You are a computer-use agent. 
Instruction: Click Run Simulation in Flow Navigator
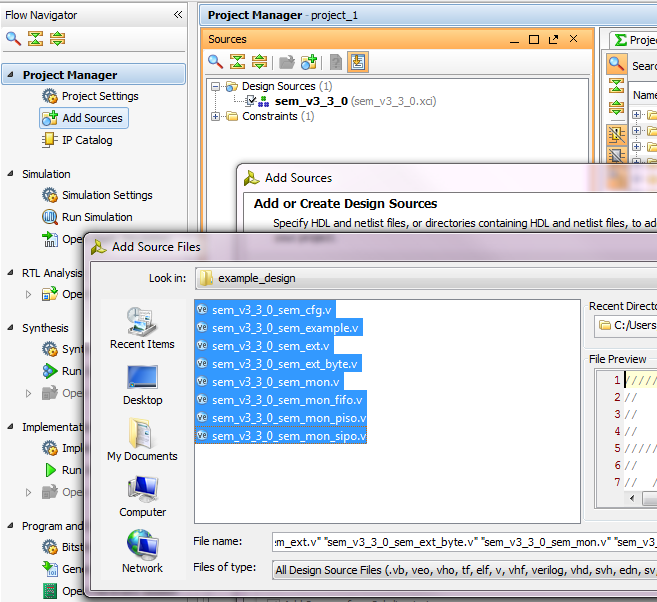[96, 217]
